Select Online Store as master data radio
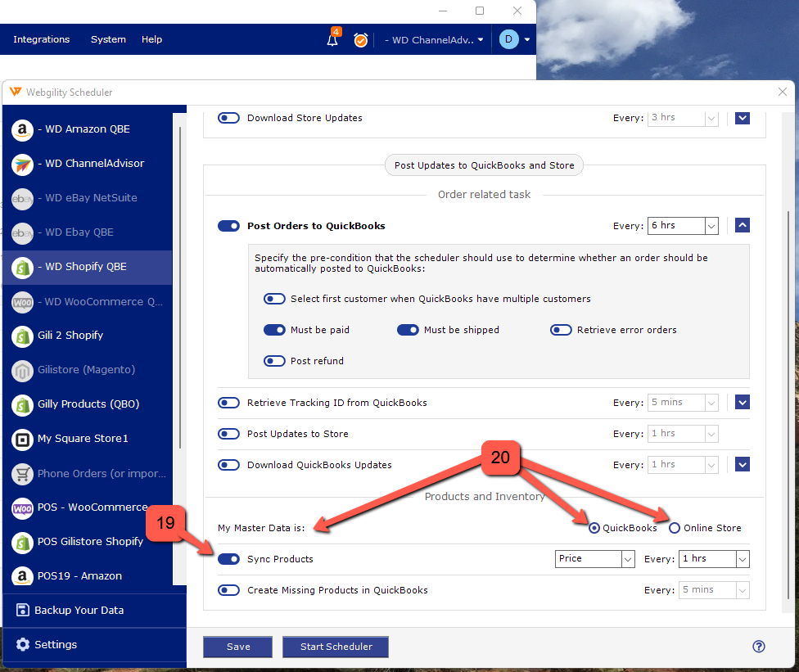Screen dimensions: 799x672 [x=675, y=528]
